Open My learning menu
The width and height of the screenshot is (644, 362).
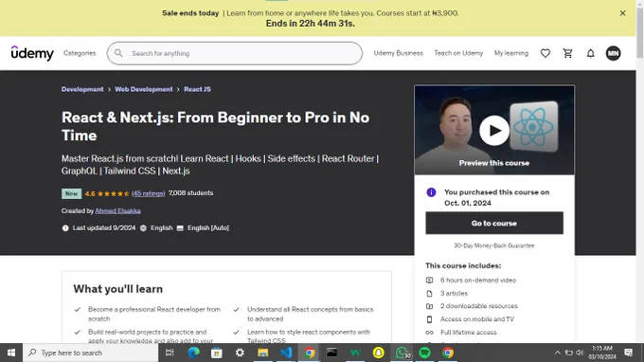(x=511, y=53)
